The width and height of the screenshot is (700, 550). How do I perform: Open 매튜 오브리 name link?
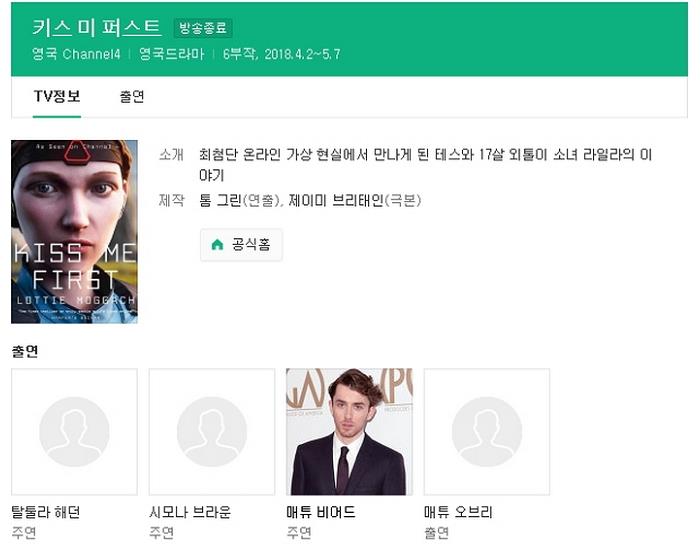coord(458,512)
